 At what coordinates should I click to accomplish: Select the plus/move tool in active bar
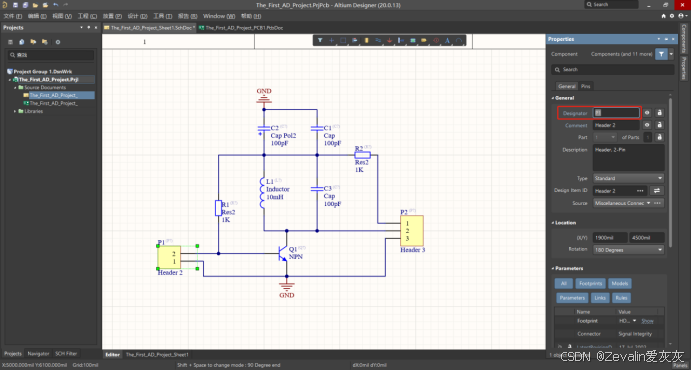[331, 41]
